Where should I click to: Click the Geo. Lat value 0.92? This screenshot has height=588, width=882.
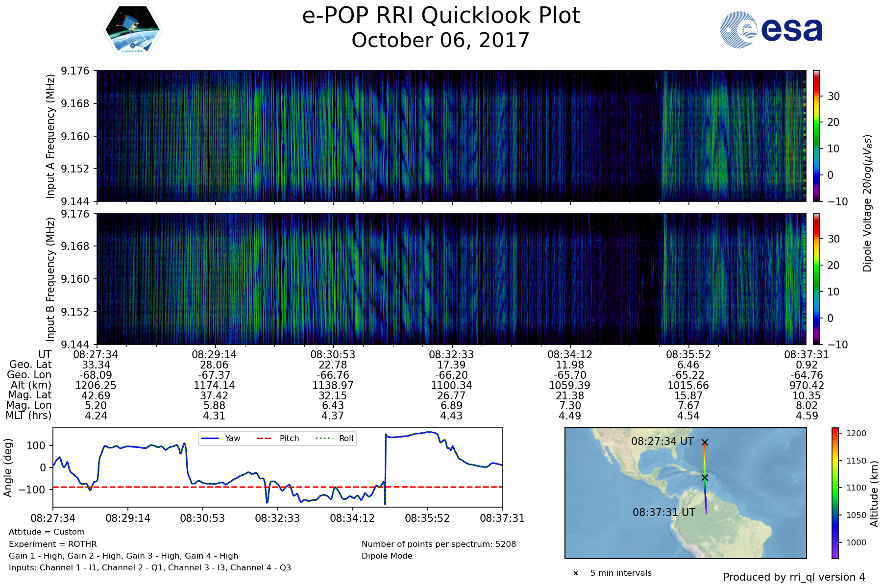pyautogui.click(x=807, y=365)
